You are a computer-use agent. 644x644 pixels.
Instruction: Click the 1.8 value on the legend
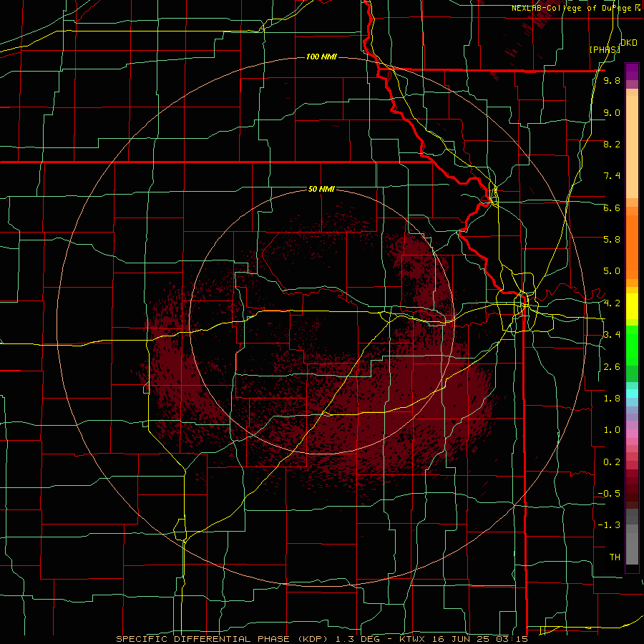[x=612, y=399]
